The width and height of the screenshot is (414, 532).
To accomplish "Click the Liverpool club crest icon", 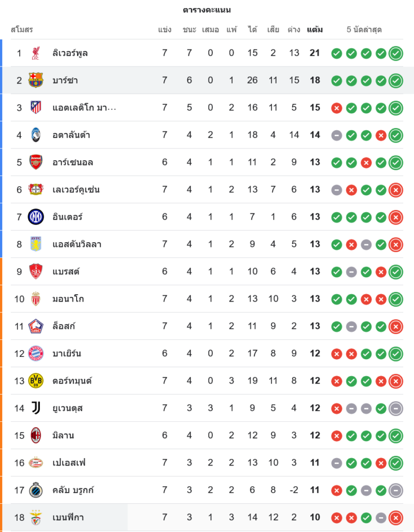I will [36, 53].
